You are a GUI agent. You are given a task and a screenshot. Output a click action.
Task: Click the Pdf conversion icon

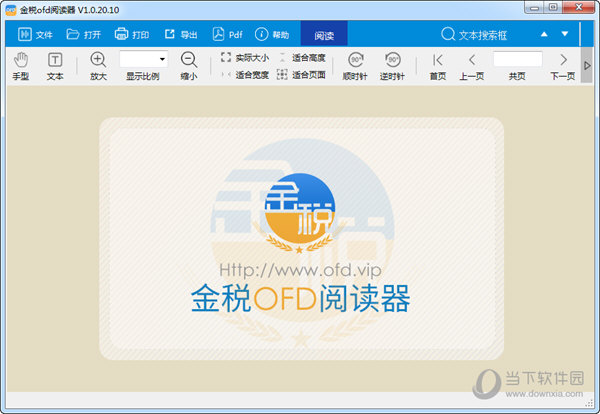point(218,34)
